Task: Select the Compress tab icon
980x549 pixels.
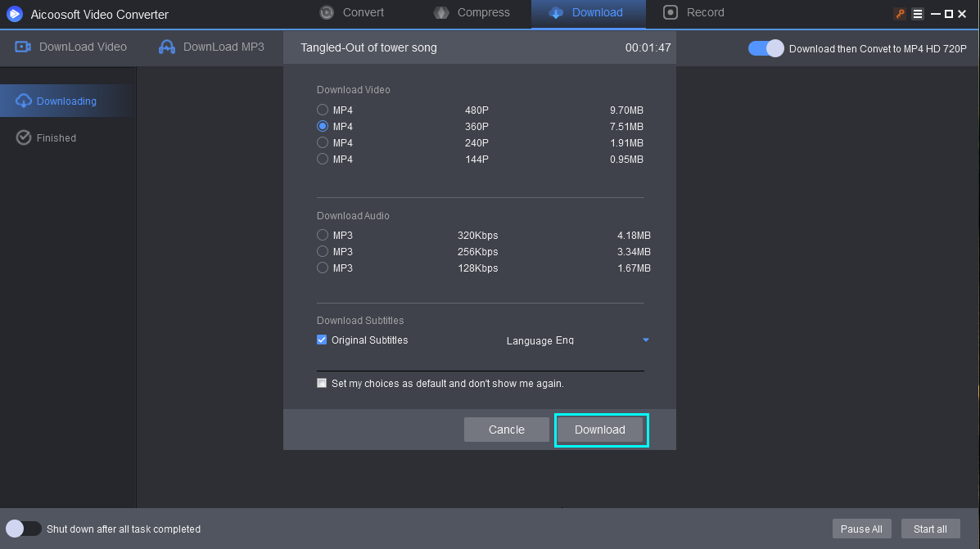Action: click(441, 12)
